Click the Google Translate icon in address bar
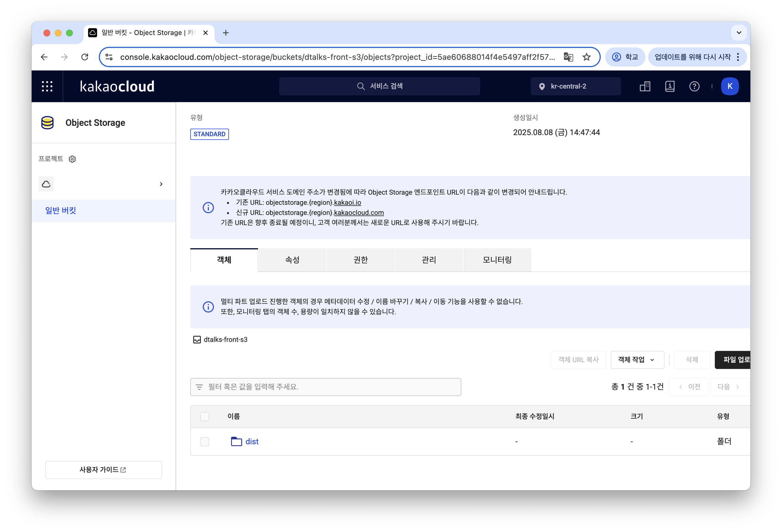The image size is (782, 532). point(568,57)
